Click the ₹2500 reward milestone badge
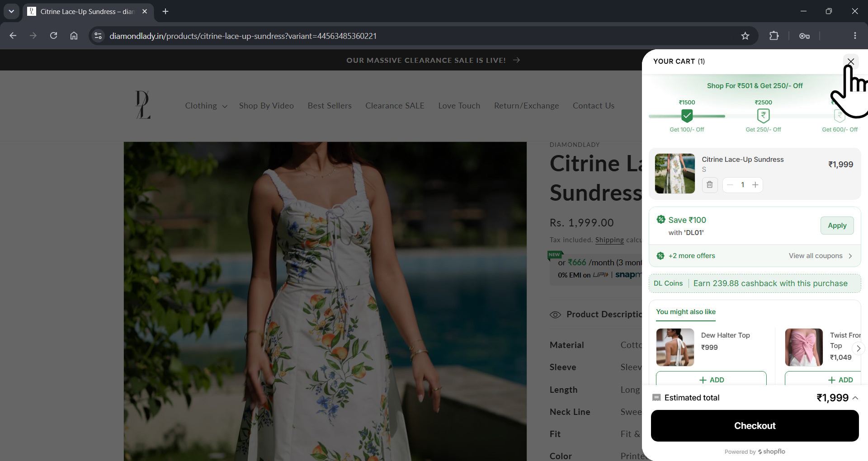Screen dimensions: 868x461 (763, 116)
